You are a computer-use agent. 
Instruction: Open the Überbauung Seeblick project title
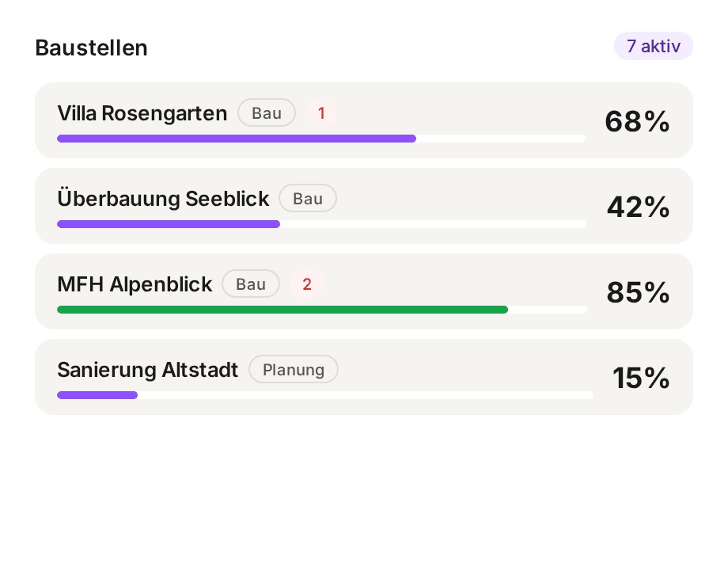[164, 199]
